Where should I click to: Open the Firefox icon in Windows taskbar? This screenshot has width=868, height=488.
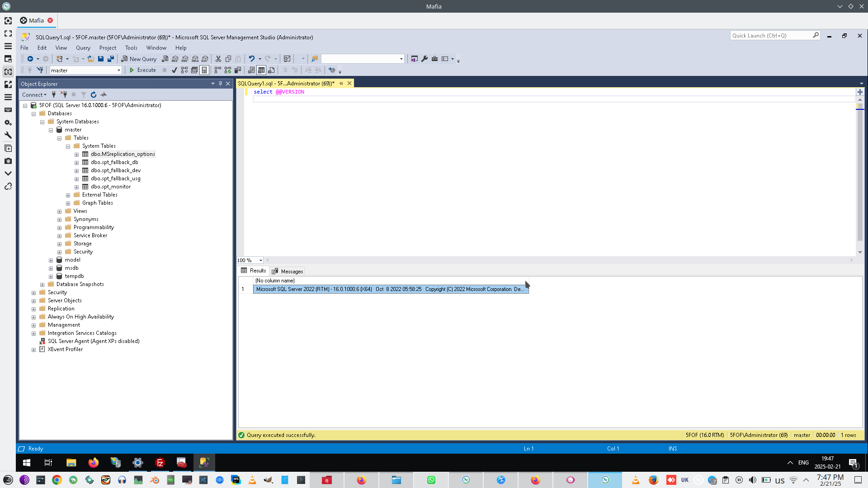[x=94, y=463]
